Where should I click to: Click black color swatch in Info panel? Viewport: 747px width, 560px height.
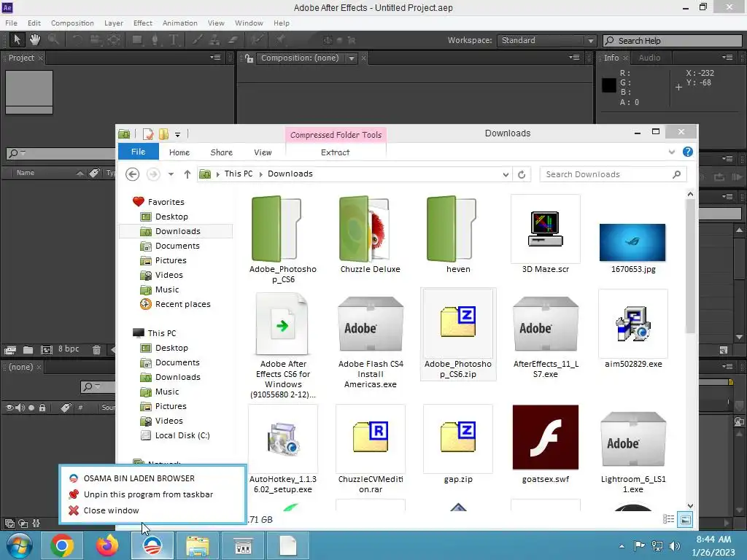(x=609, y=85)
